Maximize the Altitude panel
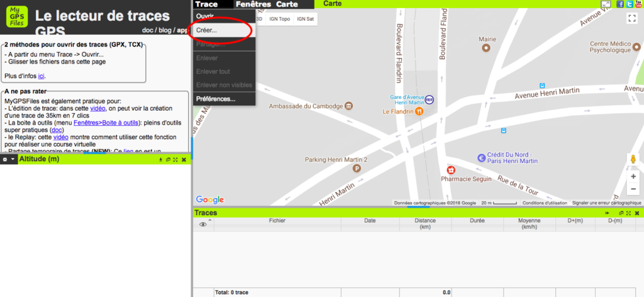Viewport: 644px width, 297px height. pos(175,159)
